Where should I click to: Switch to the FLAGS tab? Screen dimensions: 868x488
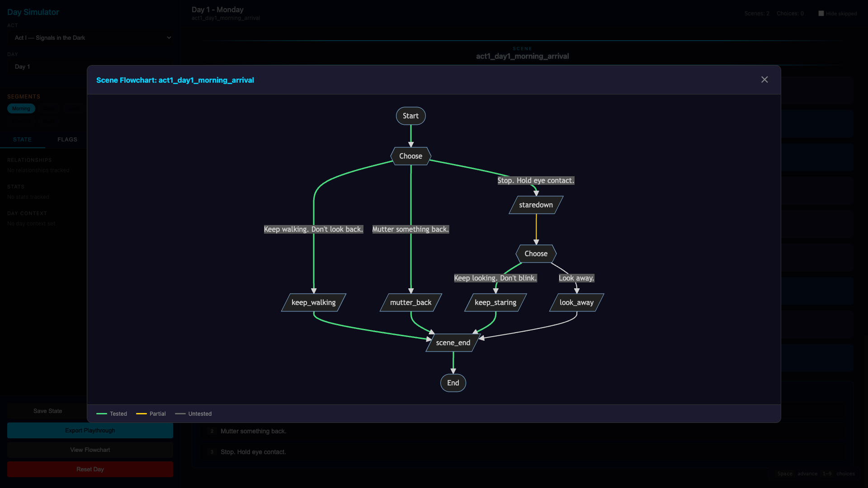pyautogui.click(x=67, y=140)
